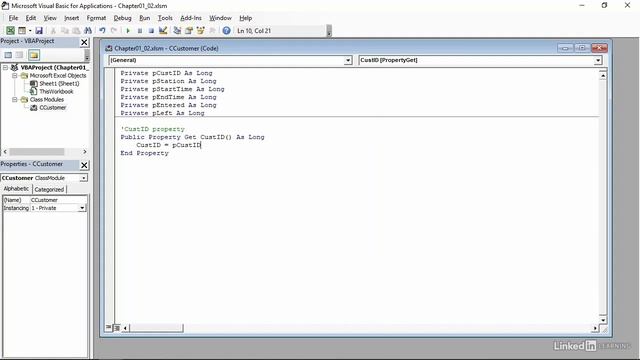Toggle Design Mode icon
The height and width of the screenshot is (360, 640).
163,31
